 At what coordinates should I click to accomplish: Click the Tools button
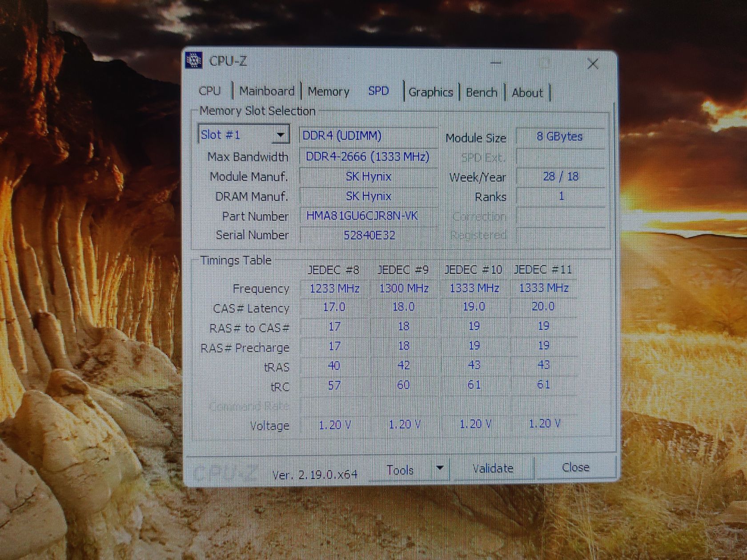[x=400, y=470]
